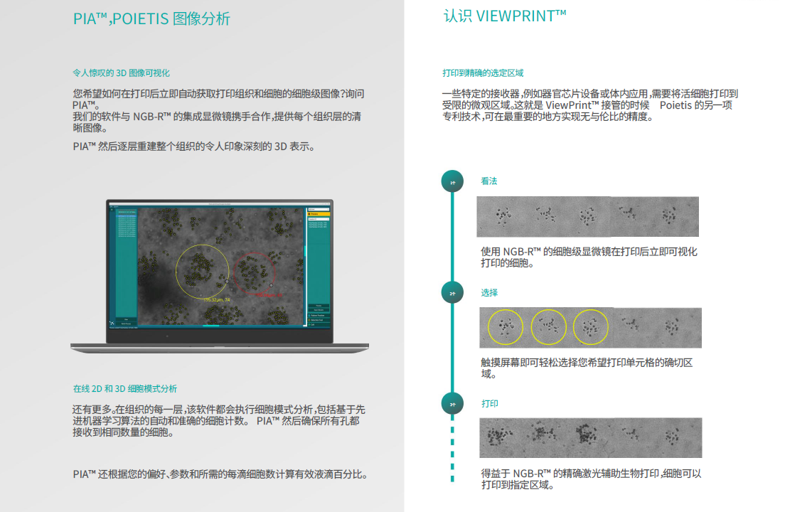812x512 pixels.
Task: Open the dropdown below the yellow Process bar
Action: (x=318, y=219)
